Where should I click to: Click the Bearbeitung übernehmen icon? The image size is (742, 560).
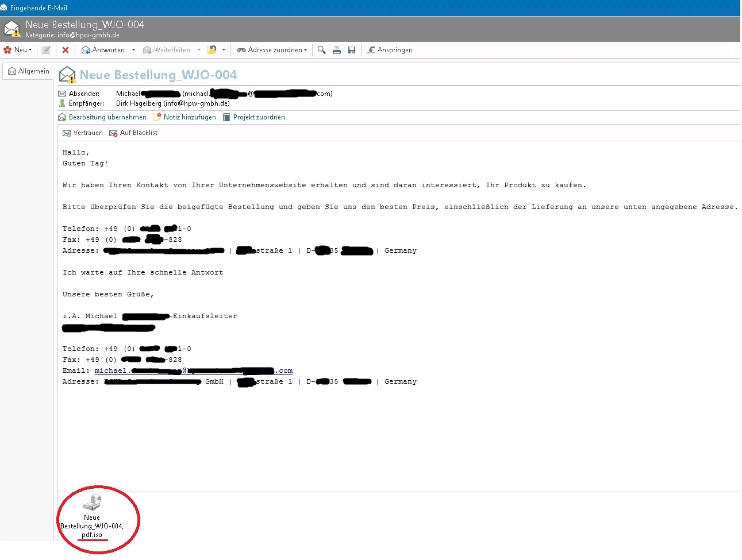point(62,117)
